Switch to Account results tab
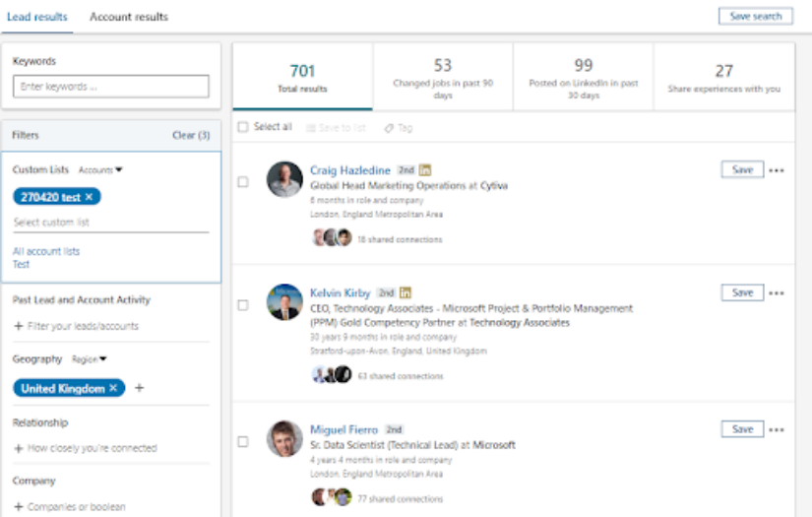 point(129,17)
